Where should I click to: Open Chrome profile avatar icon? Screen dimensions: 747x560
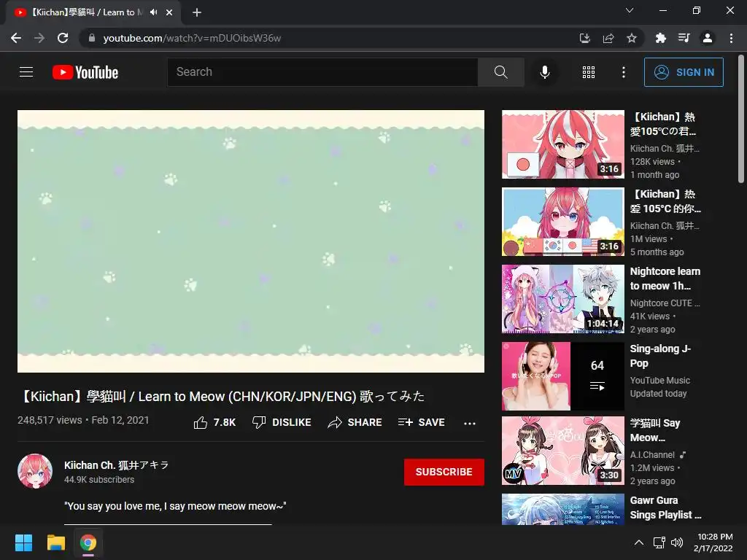[708, 38]
